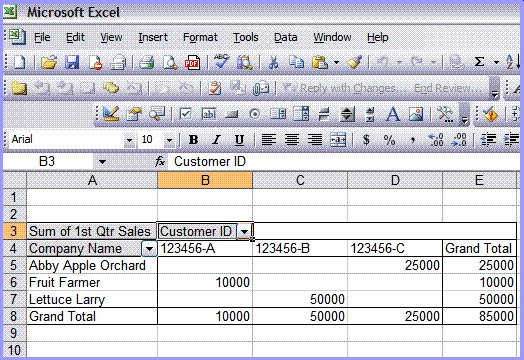Open Print Preview
The height and width of the screenshot is (360, 524).
click(170, 62)
